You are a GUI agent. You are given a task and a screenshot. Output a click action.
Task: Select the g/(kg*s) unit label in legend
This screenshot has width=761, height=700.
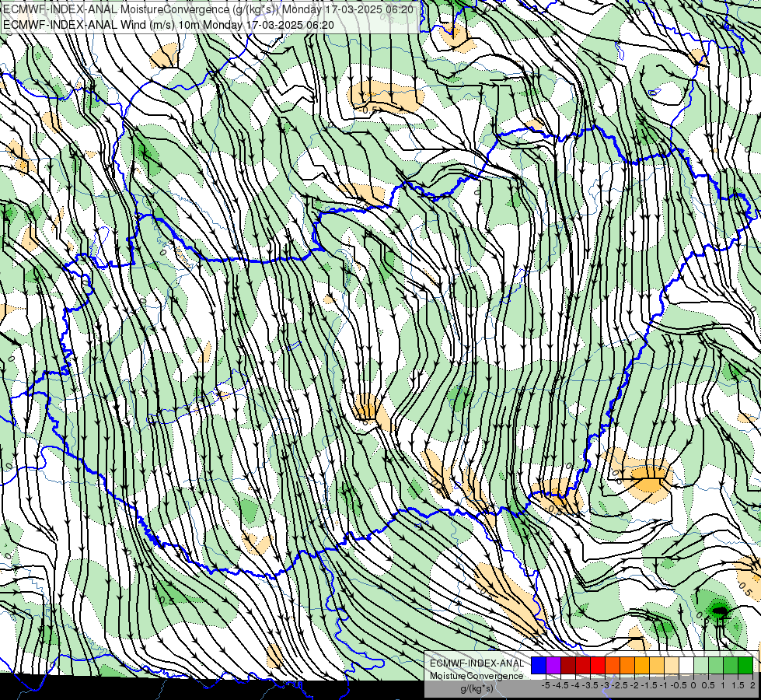(x=477, y=689)
